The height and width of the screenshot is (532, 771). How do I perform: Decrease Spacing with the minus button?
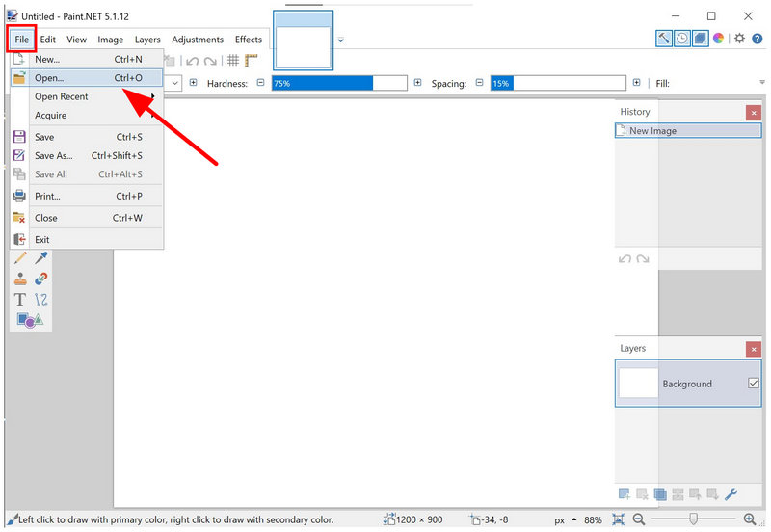click(479, 83)
